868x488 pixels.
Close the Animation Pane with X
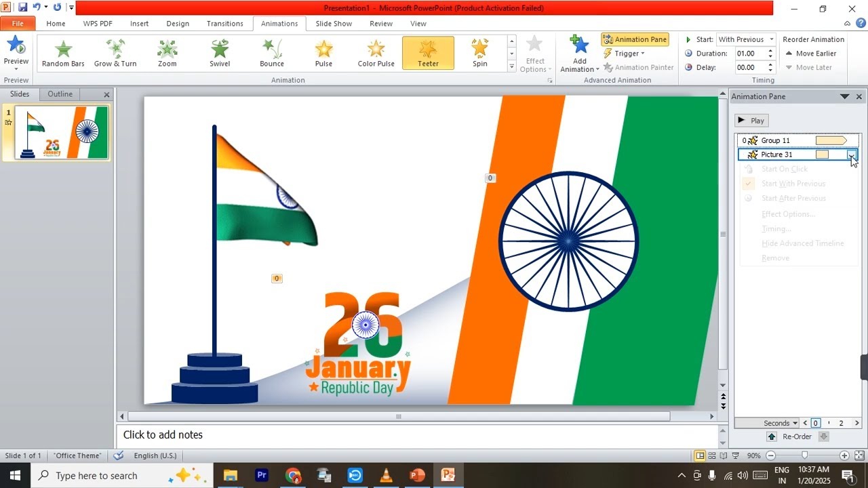pyautogui.click(x=859, y=96)
